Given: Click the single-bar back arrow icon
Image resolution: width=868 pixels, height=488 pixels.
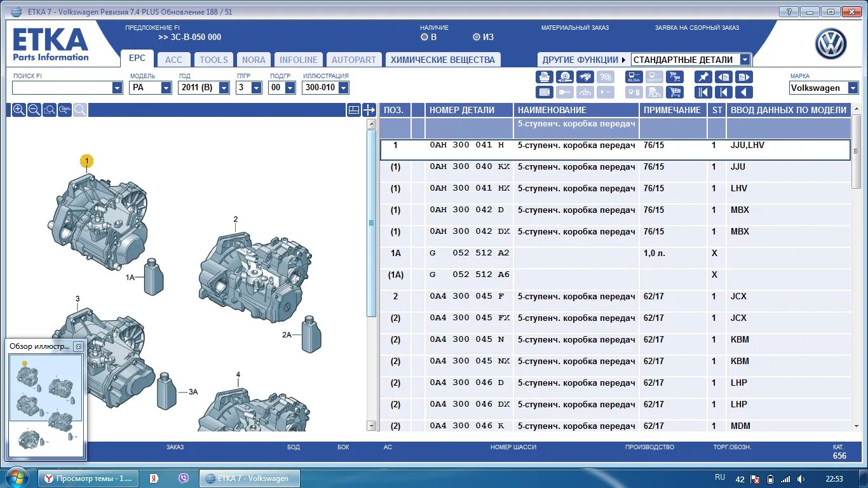Looking at the screenshot, I should [724, 92].
